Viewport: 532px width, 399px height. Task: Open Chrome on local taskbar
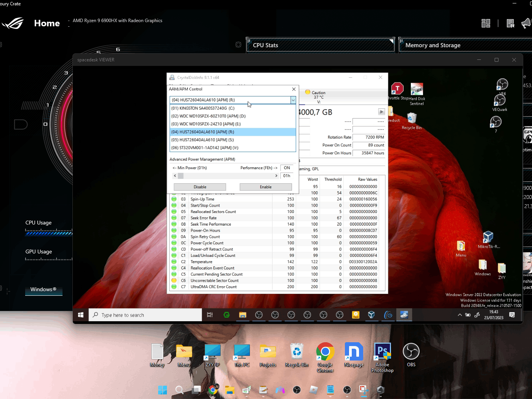[x=213, y=390]
